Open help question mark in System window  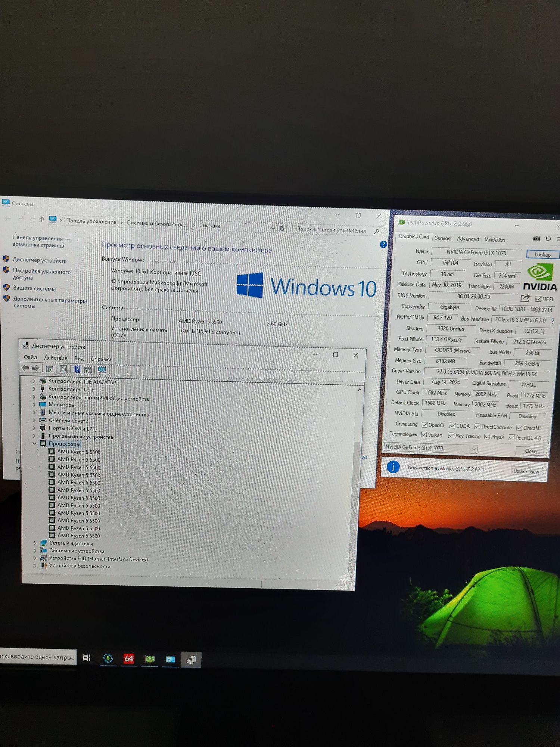click(383, 245)
